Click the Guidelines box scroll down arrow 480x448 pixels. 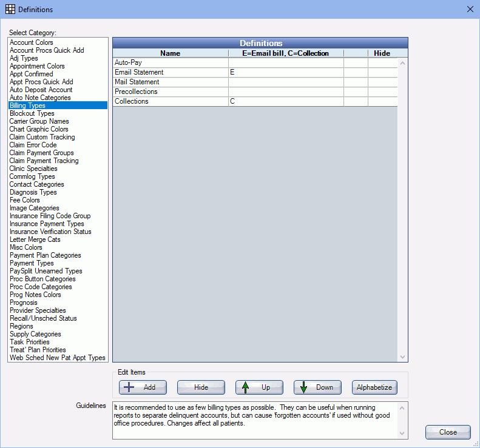[x=402, y=433]
